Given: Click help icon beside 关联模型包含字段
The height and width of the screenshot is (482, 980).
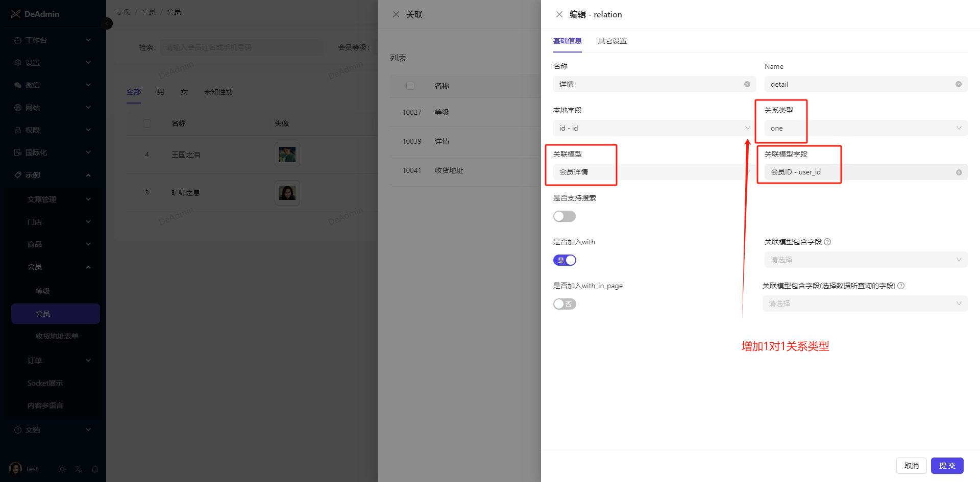Looking at the screenshot, I should pos(827,242).
